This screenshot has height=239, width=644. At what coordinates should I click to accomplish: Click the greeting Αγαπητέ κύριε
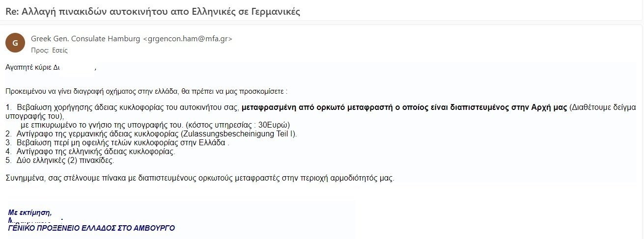[32, 68]
